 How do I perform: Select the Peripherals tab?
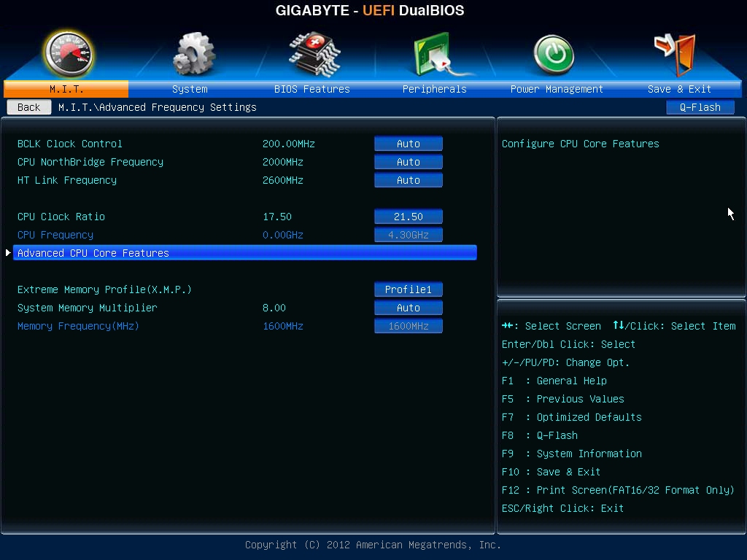pos(435,89)
